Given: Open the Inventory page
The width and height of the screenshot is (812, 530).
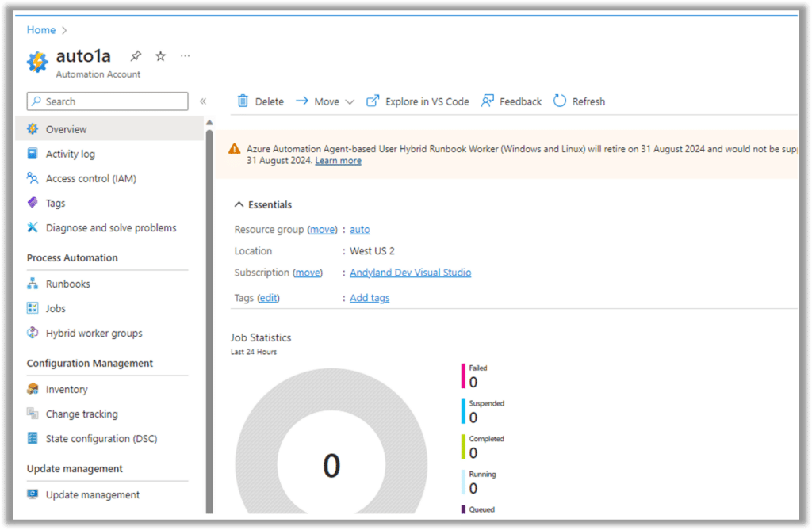Looking at the screenshot, I should click(x=67, y=389).
